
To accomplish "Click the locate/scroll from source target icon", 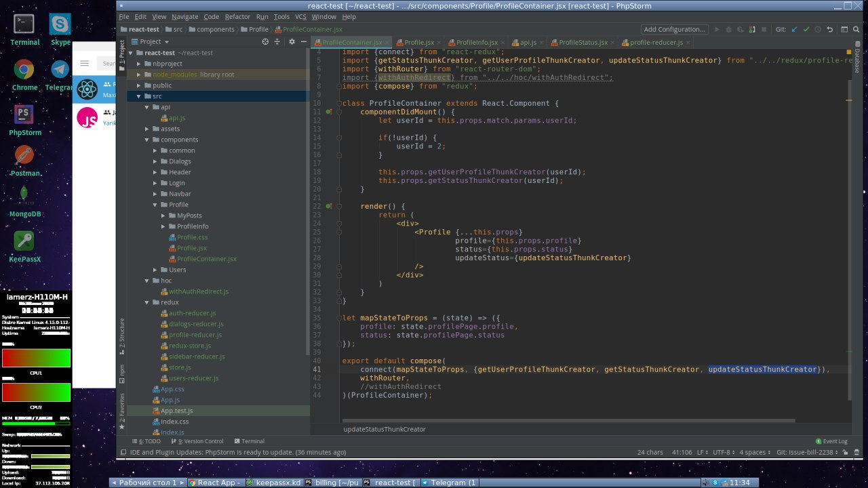I will point(265,42).
